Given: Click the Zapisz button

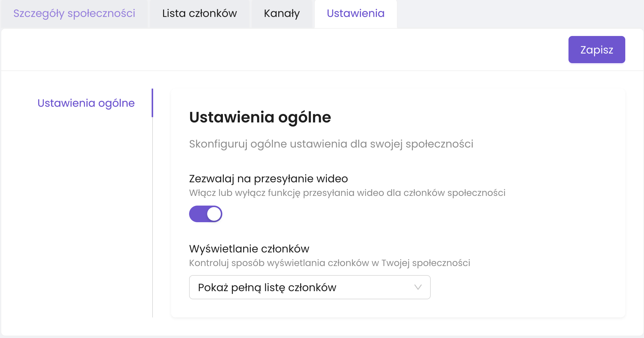Looking at the screenshot, I should coord(597,50).
